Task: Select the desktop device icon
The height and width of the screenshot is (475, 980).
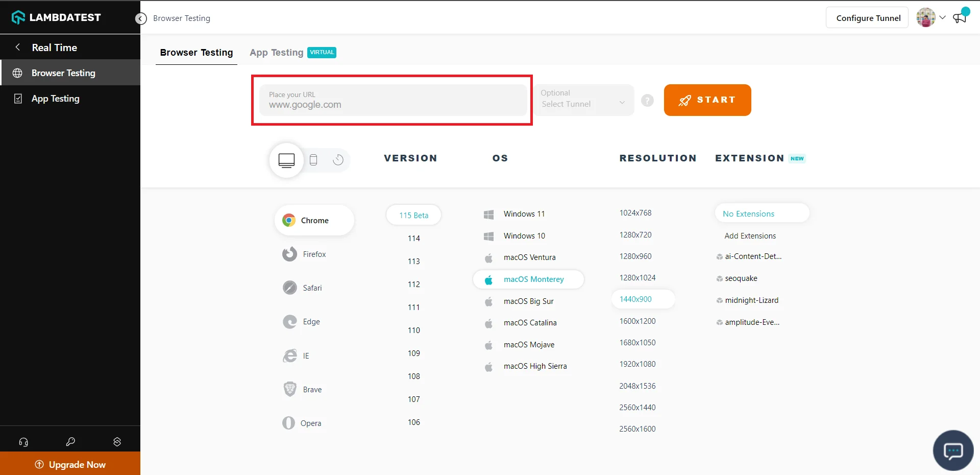Action: point(286,160)
